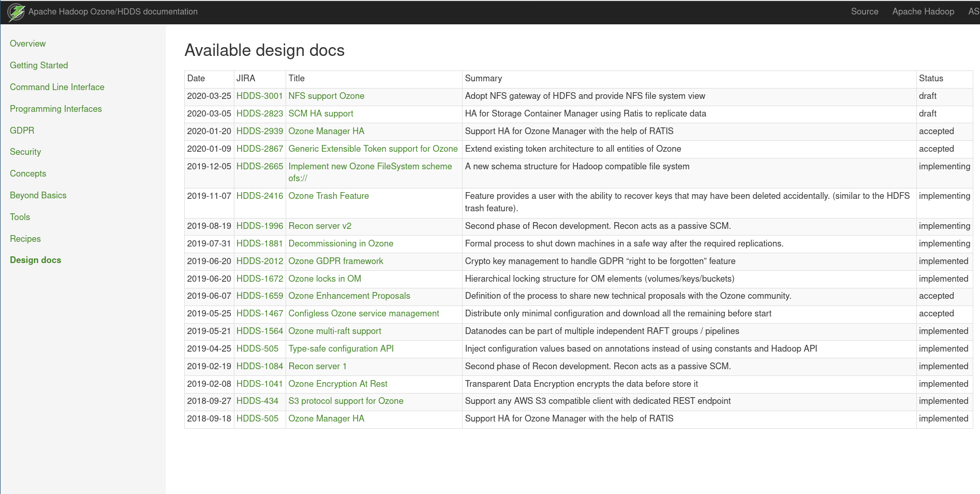
Task: Open JIRA link HDDS-3001
Action: 260,96
